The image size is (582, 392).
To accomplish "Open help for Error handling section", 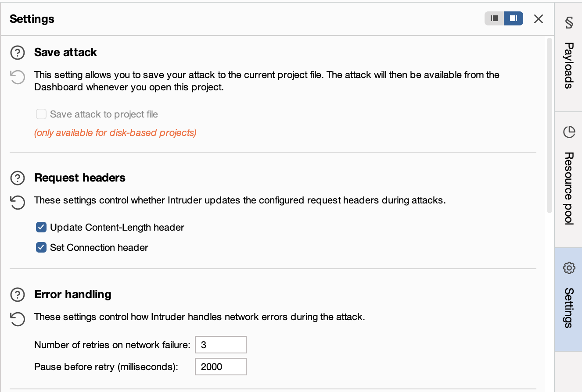I will [17, 295].
